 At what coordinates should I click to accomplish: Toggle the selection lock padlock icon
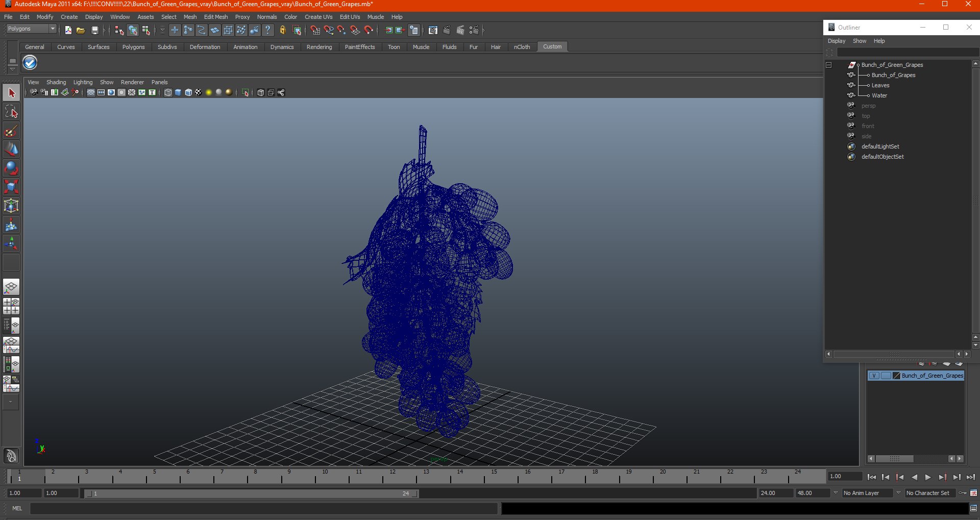(x=282, y=31)
